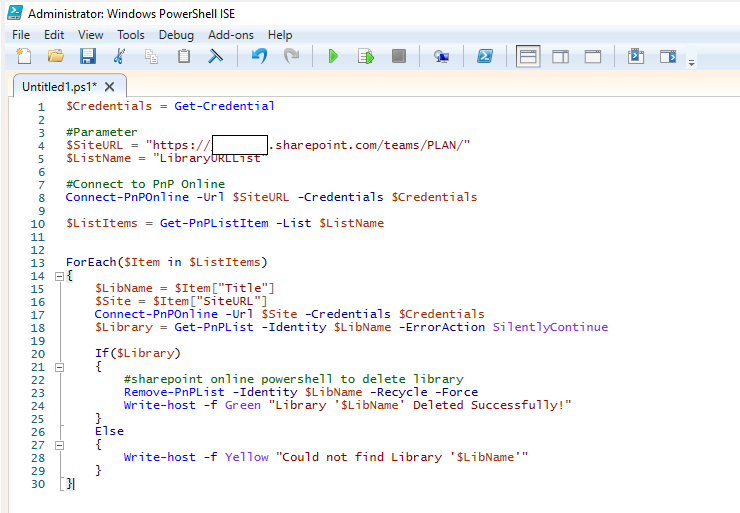
Task: Click Get-PnPListItem cmdlet
Action: tap(214, 223)
